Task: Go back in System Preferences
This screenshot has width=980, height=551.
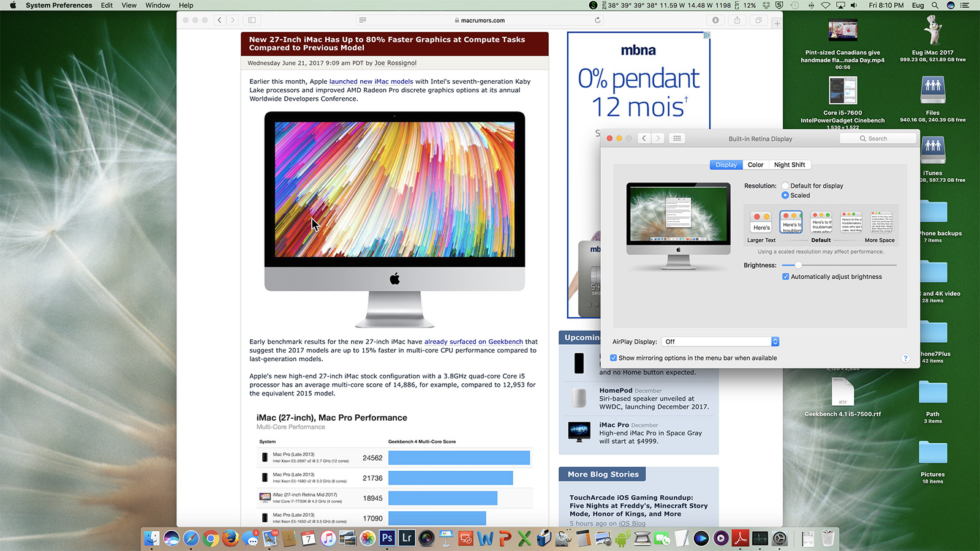Action: 644,138
